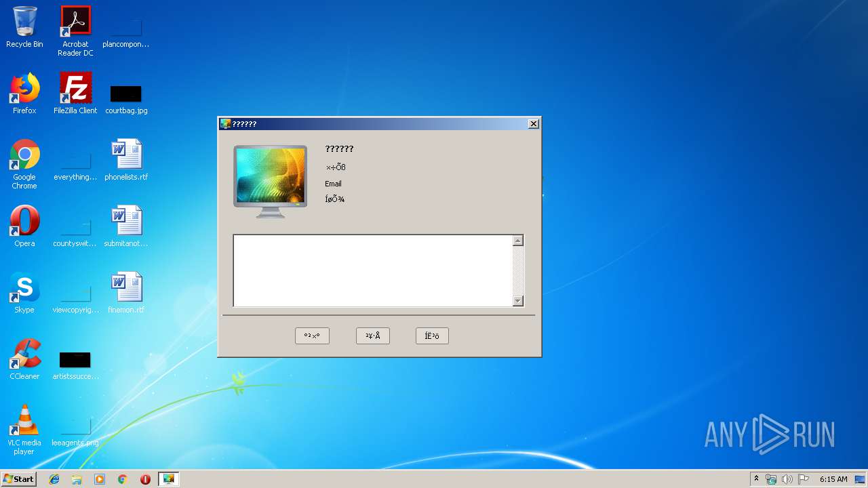Screen dimensions: 868x488
Task: Click the text box scroll up arrow
Action: (x=518, y=241)
